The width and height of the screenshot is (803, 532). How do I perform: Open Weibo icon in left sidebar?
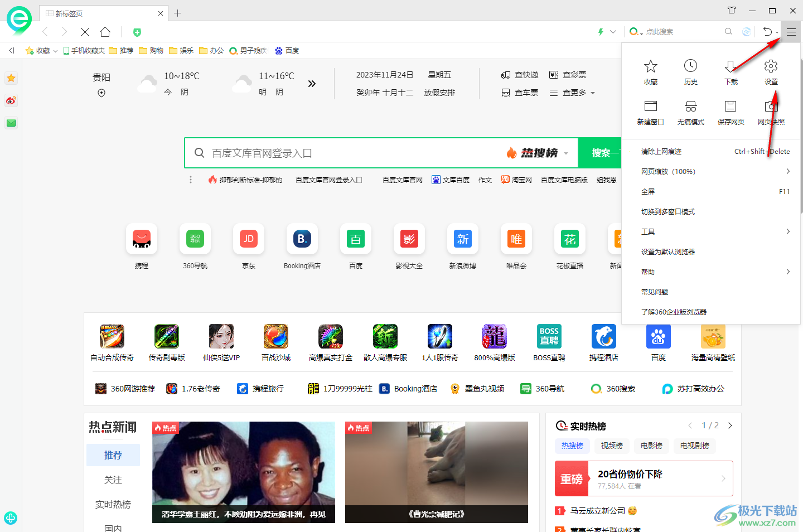click(x=11, y=101)
